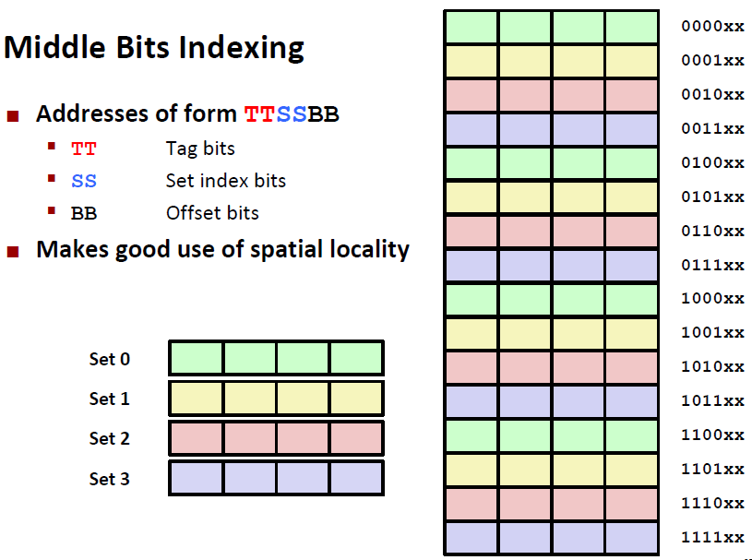Click the 1010xx address label

712,367
